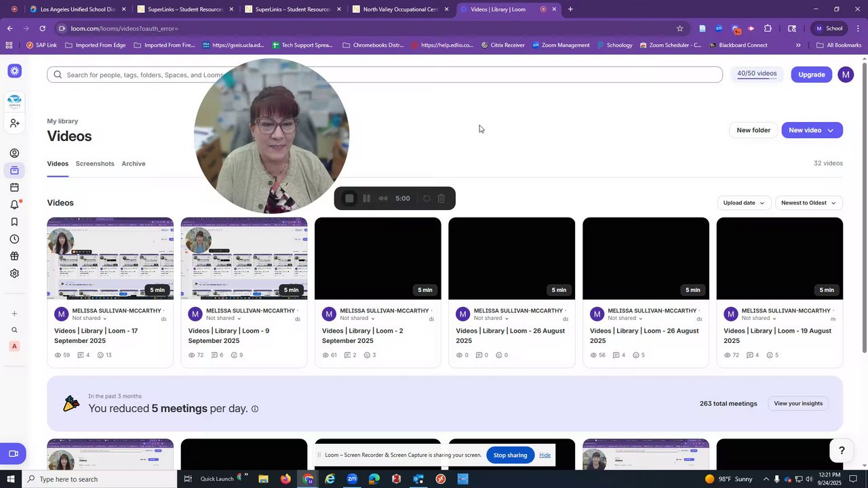Viewport: 868px width, 488px height.
Task: Expand Not shared dropdown on 17 September video
Action: coord(90,319)
